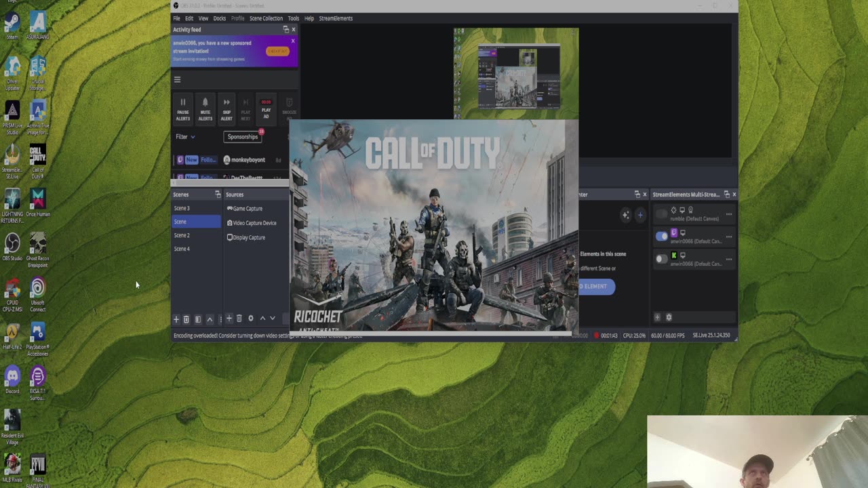Add a new source with plus

[x=229, y=319]
